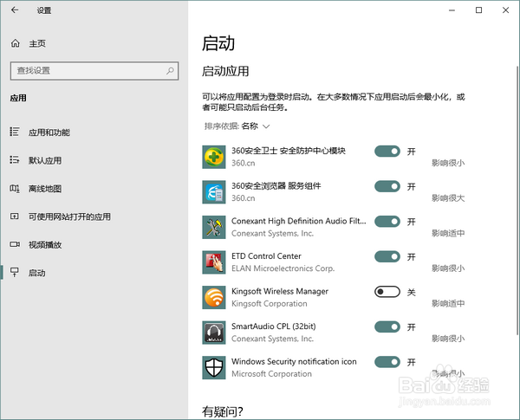The image size is (520, 420).
Task: Click the Kingsoft Wireless Manager wifi icon
Action: [x=214, y=297]
